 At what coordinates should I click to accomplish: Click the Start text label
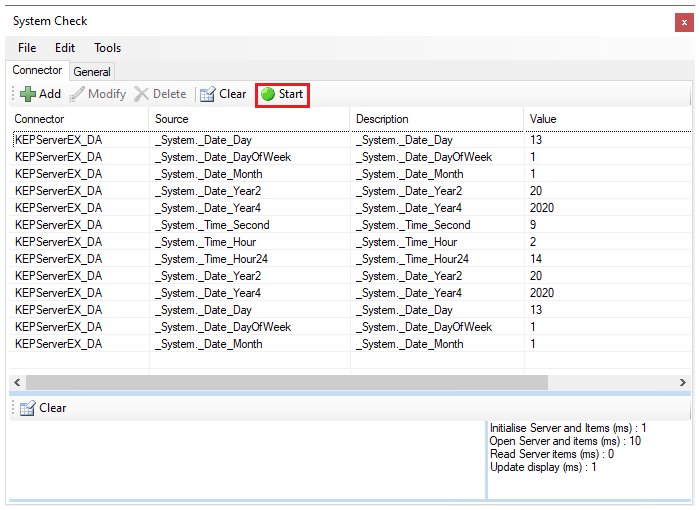click(291, 94)
